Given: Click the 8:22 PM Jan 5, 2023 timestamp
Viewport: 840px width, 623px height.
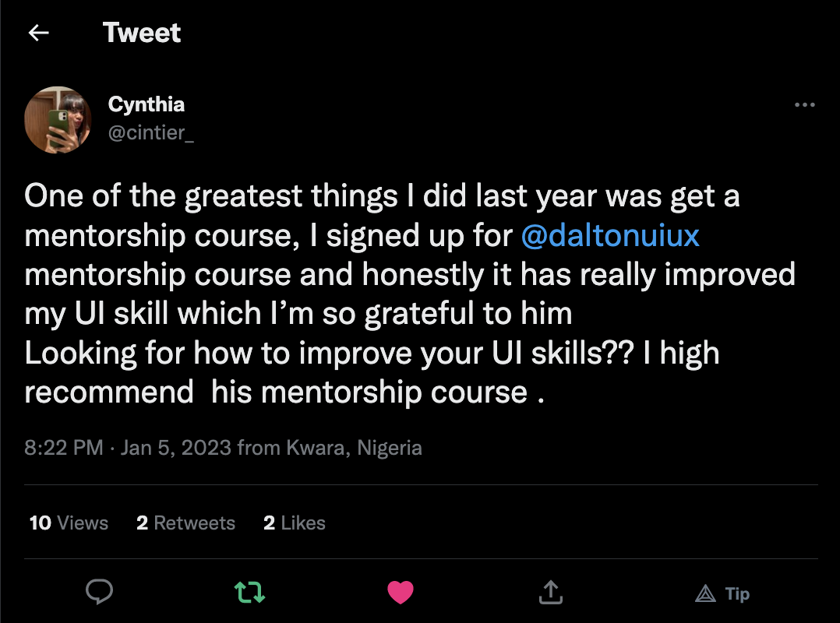Looking at the screenshot, I should 128,448.
